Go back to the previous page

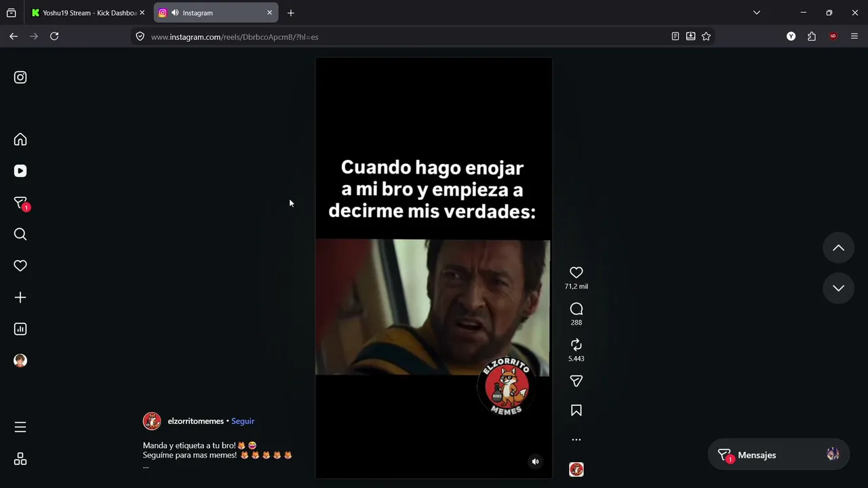[14, 37]
